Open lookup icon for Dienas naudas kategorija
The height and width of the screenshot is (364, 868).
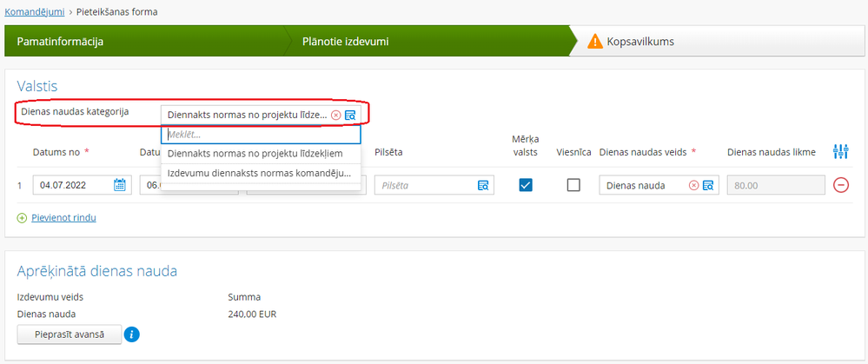click(350, 115)
